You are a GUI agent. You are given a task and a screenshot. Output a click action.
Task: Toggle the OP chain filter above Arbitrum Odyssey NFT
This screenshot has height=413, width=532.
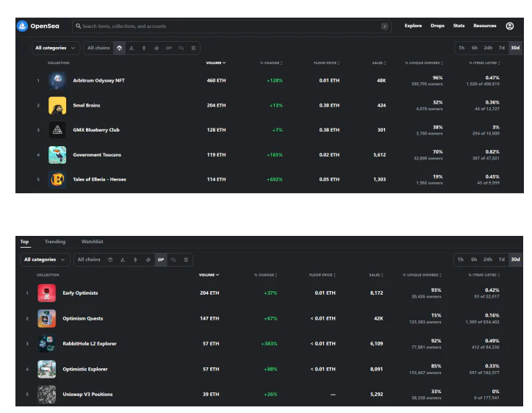pos(169,49)
